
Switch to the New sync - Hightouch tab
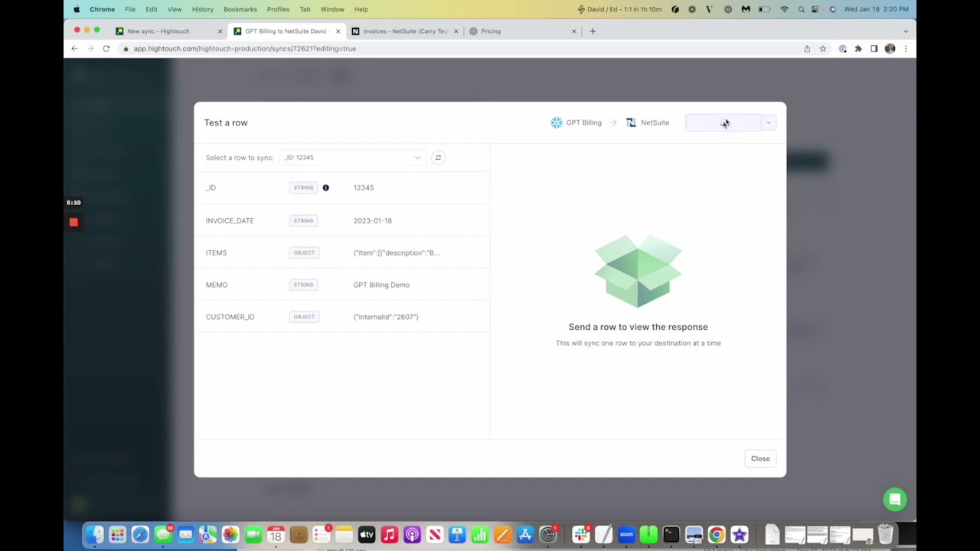(x=167, y=31)
